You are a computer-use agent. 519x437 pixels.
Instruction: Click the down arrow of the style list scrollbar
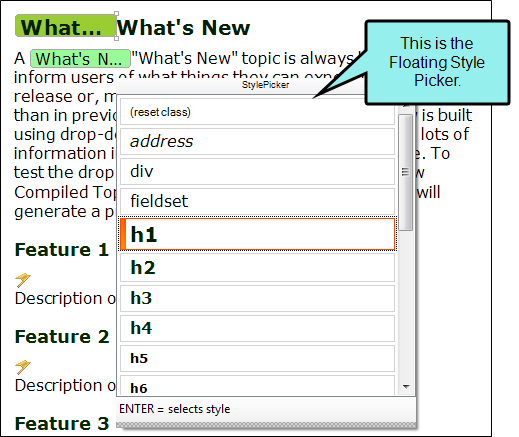[406, 387]
